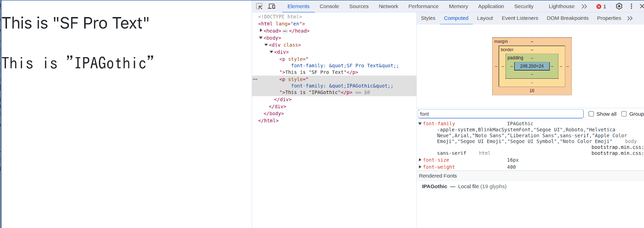
Task: Click the padding box label
Action: 515,58
